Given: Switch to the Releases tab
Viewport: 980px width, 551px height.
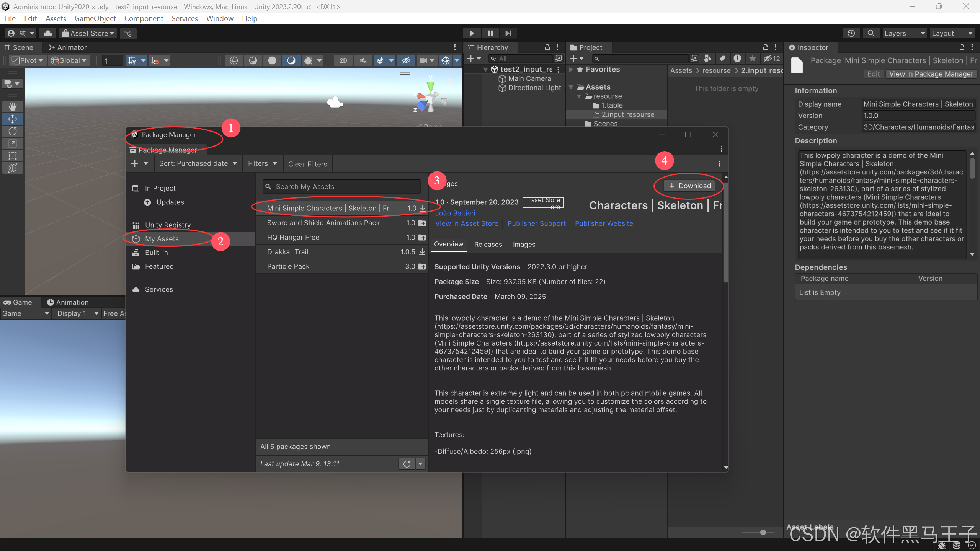Looking at the screenshot, I should pyautogui.click(x=488, y=244).
